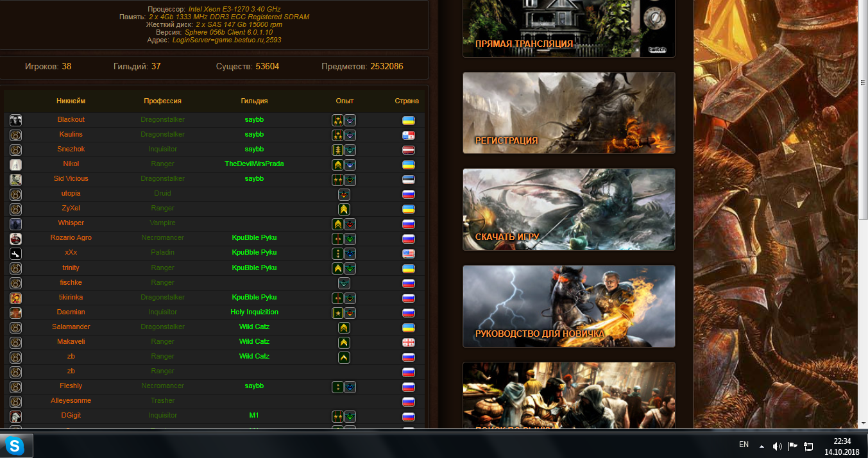
Task: Click the player nickname Sid Vicious
Action: pos(71,179)
